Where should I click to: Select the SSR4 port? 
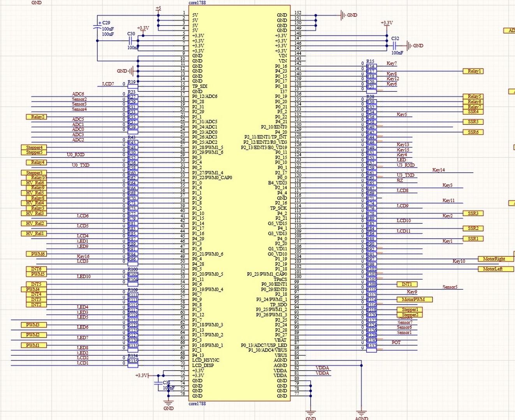[473, 112]
